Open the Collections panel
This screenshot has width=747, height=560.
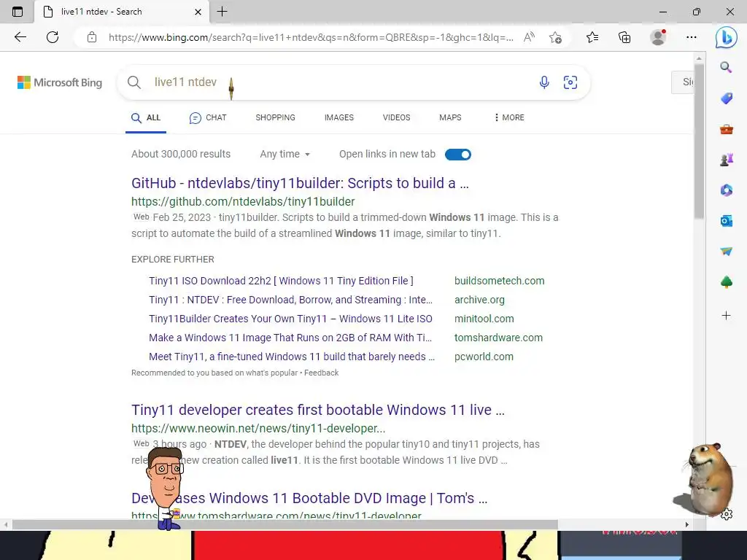tap(624, 37)
